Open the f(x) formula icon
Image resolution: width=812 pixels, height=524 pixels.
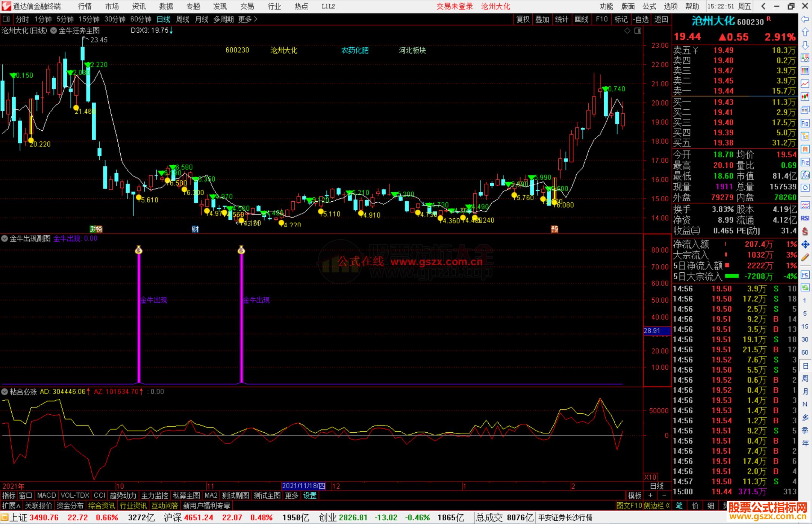coord(805,175)
